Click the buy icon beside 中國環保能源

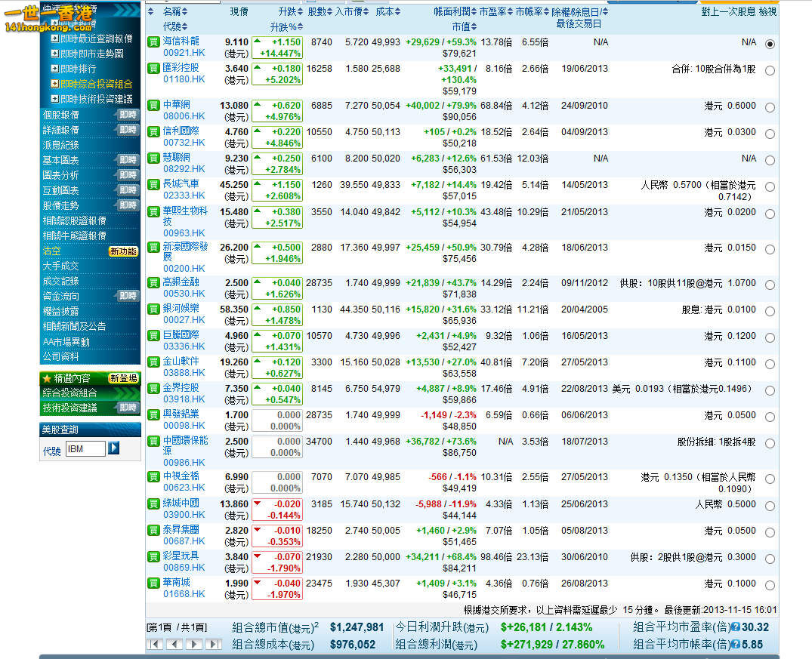(x=153, y=441)
